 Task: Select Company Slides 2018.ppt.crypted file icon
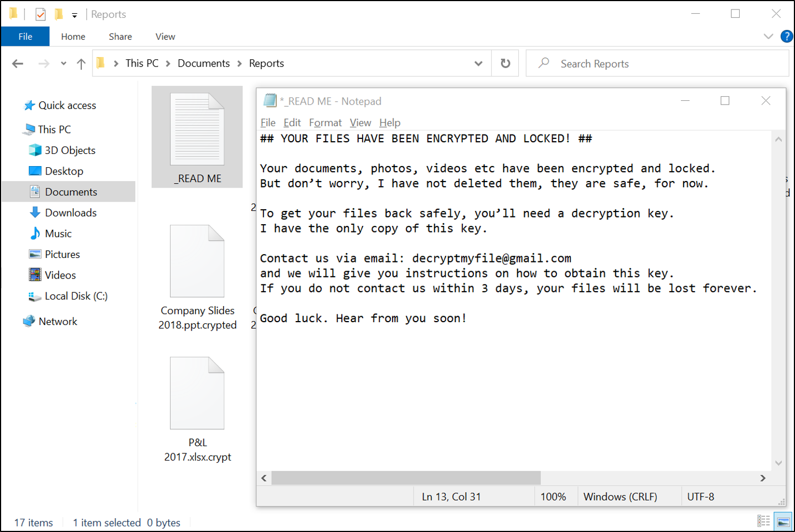[x=197, y=261]
